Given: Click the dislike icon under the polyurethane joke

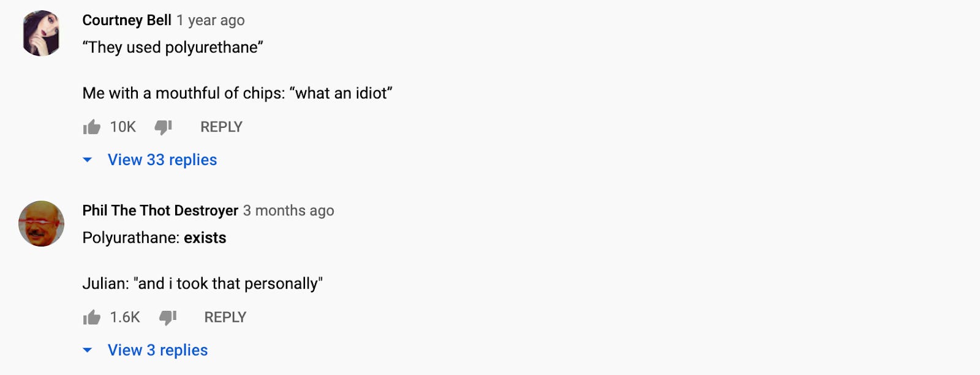Looking at the screenshot, I should point(163,127).
